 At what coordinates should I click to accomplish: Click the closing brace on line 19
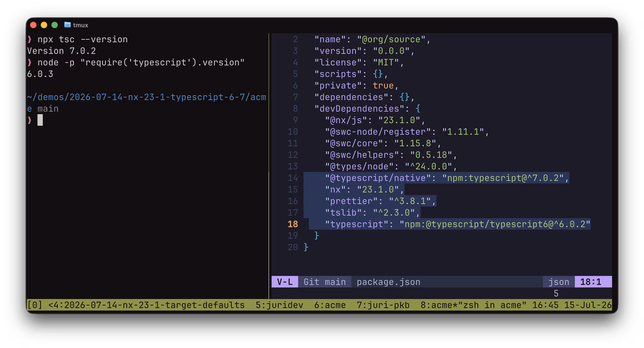tap(317, 235)
